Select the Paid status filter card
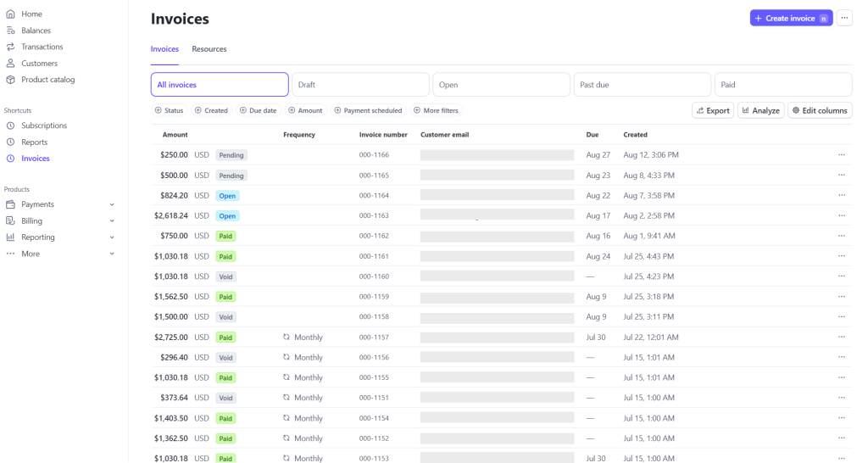Image resolution: width=868 pixels, height=463 pixels. [x=782, y=85]
